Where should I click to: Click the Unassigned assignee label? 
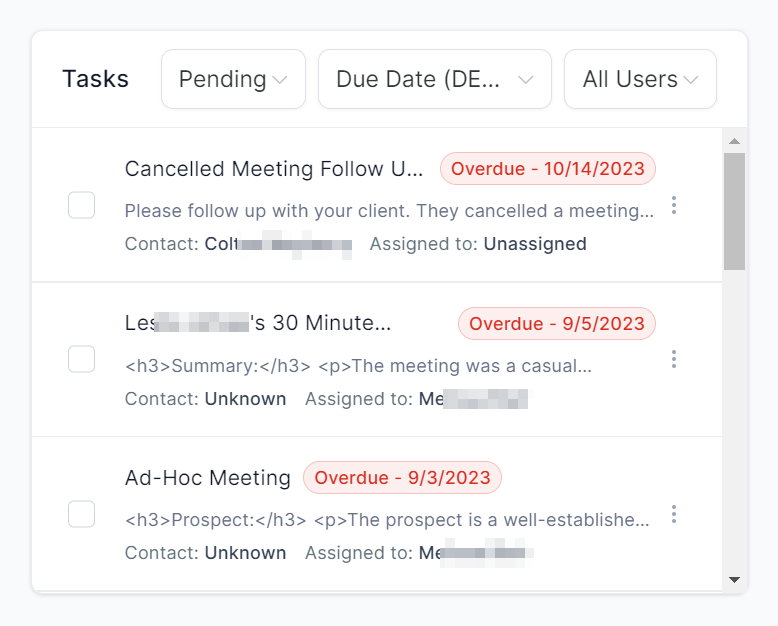535,244
